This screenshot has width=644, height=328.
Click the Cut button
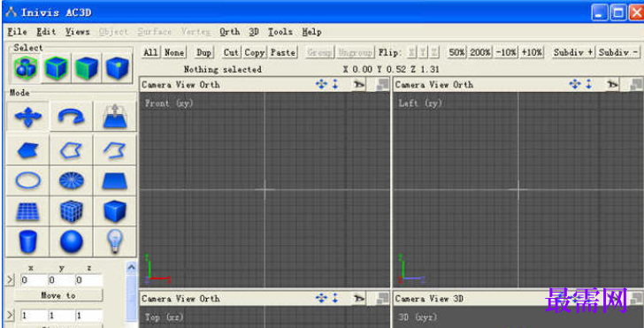(x=231, y=52)
